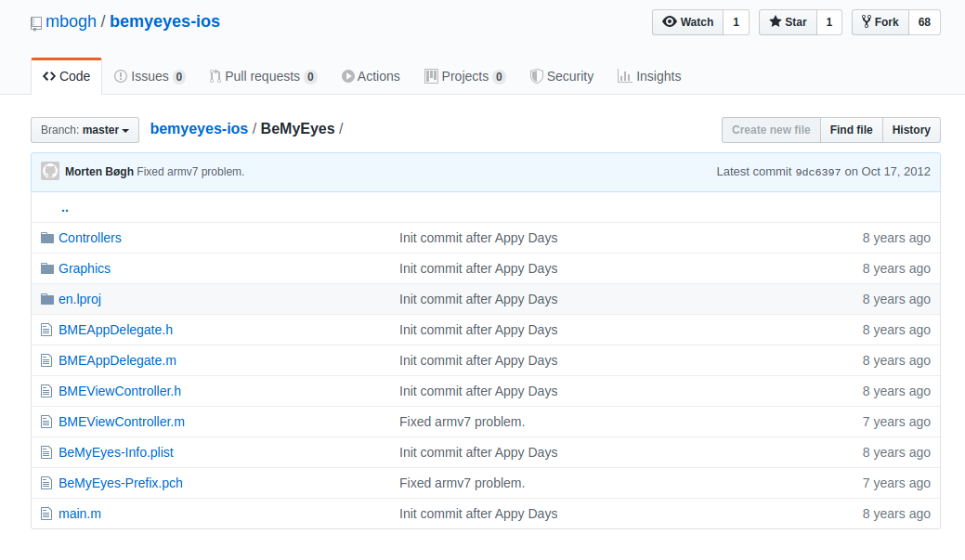Open the commit History
Image resolution: width=965 pixels, height=560 pixels.
coord(911,130)
